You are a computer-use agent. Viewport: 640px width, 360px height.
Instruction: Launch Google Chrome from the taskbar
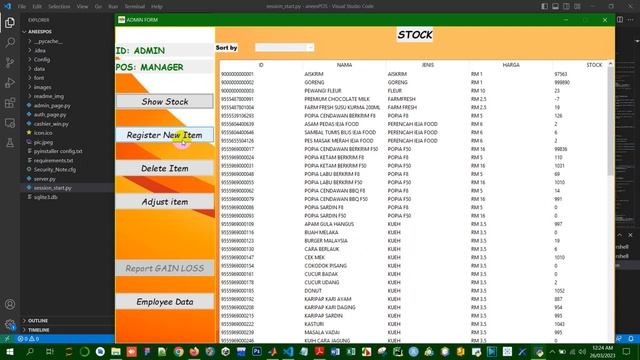[178, 352]
